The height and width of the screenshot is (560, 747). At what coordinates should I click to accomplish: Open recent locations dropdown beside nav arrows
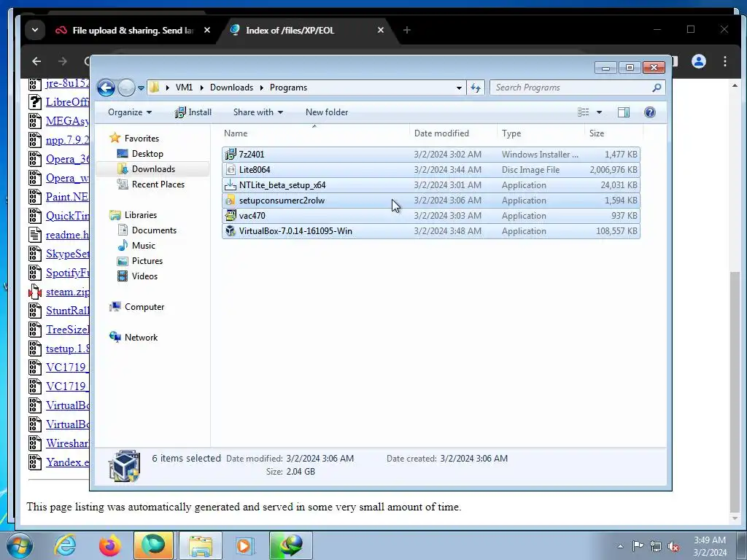point(141,88)
